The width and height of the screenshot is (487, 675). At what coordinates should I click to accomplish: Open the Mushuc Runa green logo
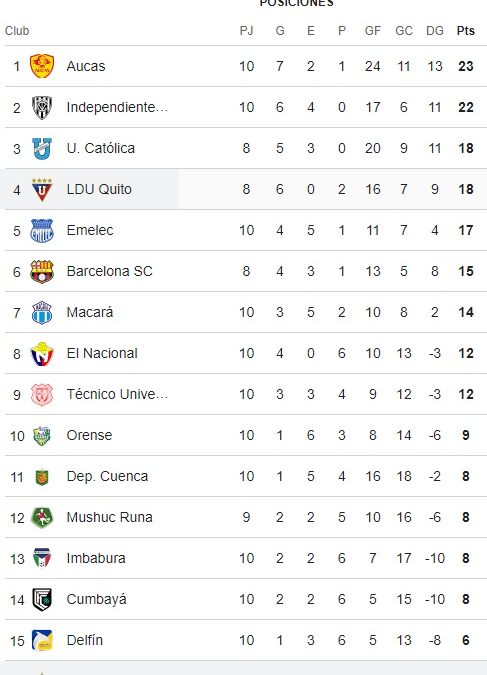pyautogui.click(x=42, y=517)
